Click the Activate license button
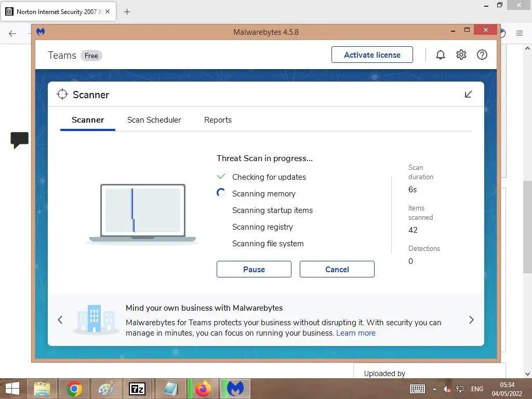Image resolution: width=532 pixels, height=399 pixels. (372, 55)
